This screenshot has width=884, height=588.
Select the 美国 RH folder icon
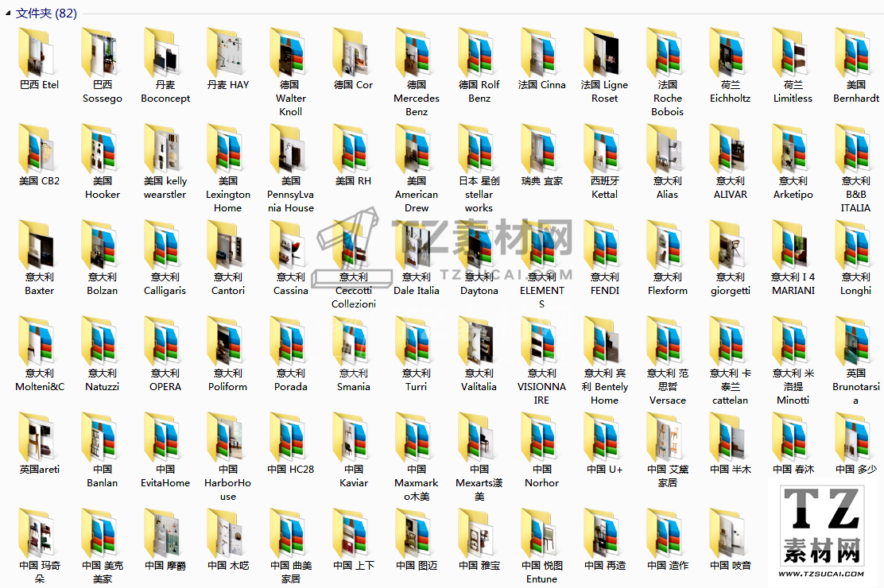click(352, 149)
